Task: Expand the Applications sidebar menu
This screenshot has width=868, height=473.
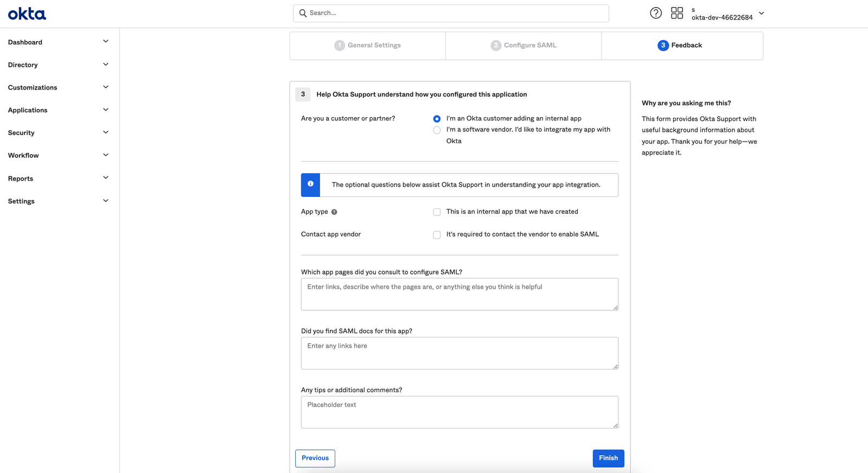Action: tap(58, 110)
